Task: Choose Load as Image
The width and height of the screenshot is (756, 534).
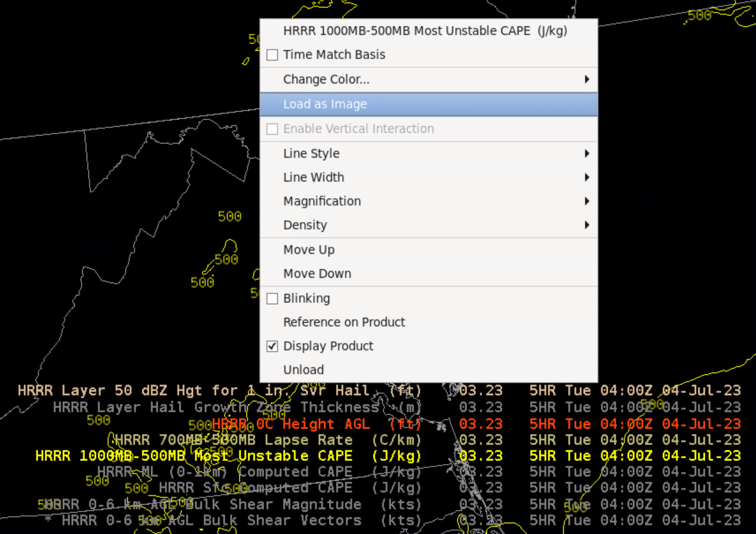Action: point(429,104)
